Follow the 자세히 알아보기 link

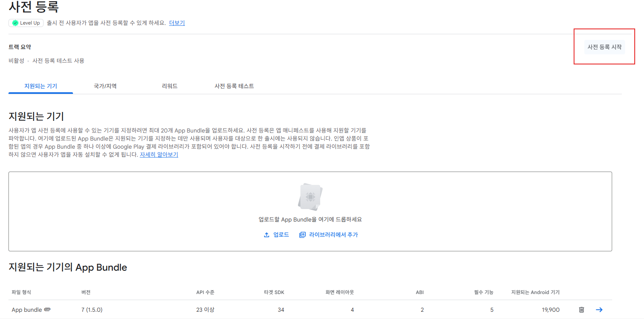click(159, 155)
